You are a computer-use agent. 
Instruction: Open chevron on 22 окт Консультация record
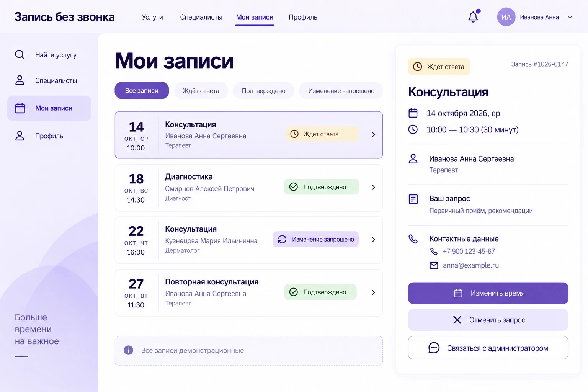click(373, 240)
